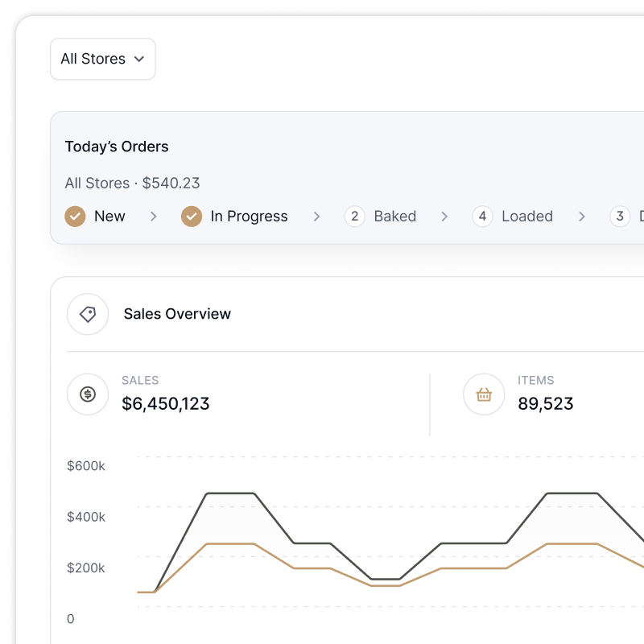Click the chevron in the All Stores selector

tap(139, 59)
